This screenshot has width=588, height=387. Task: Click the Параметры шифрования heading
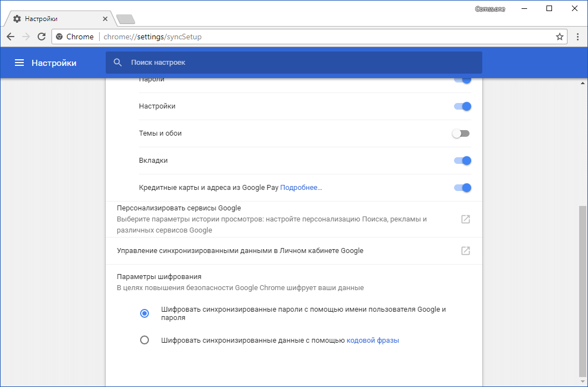click(159, 277)
